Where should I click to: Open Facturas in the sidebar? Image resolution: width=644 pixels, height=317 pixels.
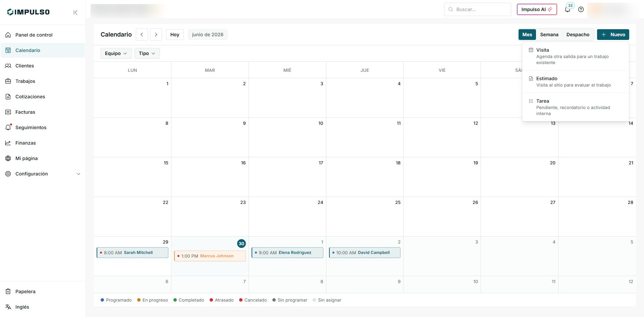[43, 112]
